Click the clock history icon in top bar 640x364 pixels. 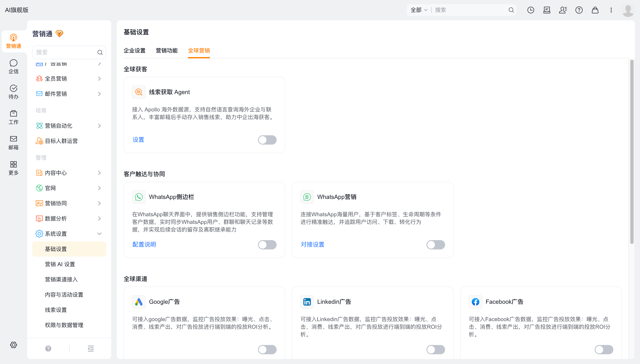pyautogui.click(x=531, y=10)
